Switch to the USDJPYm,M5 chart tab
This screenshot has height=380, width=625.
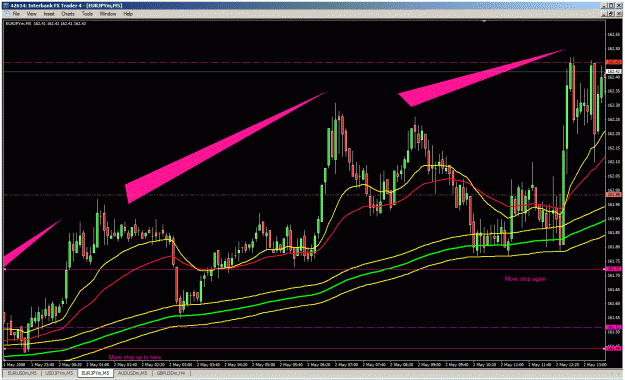(x=59, y=373)
